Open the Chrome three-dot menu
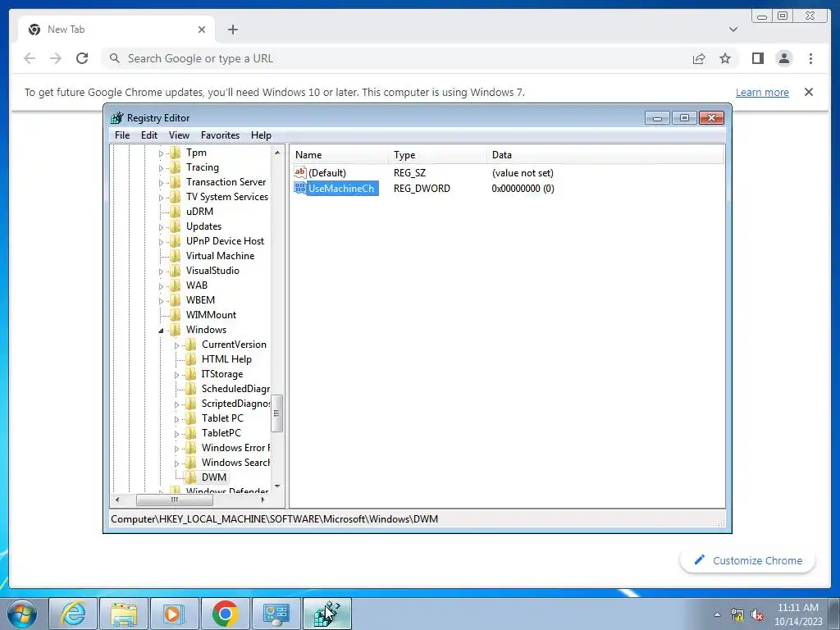 tap(810, 58)
